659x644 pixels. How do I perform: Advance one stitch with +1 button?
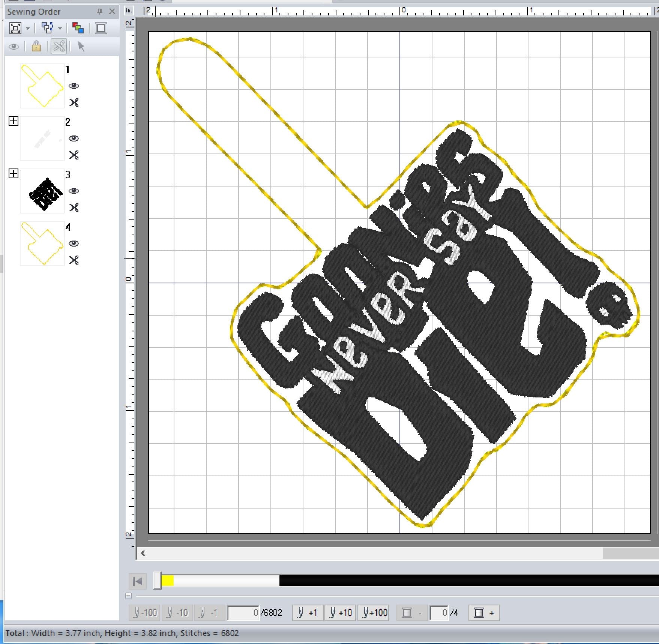tap(308, 613)
